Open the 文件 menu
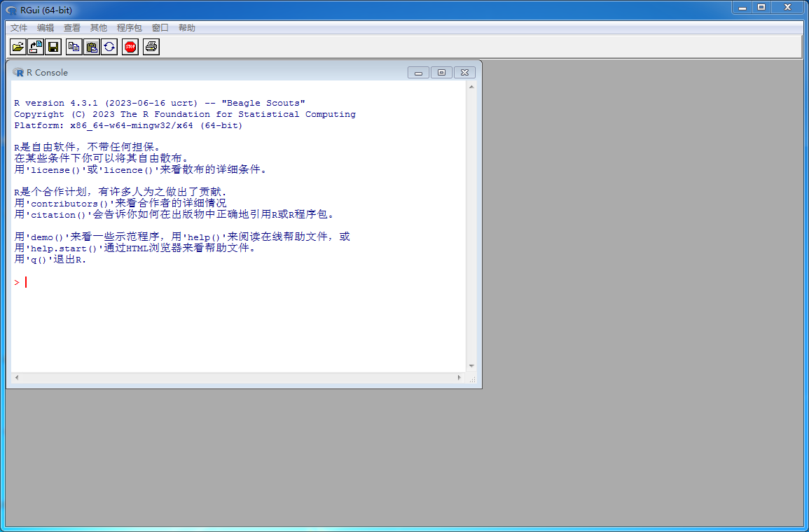 pos(19,28)
